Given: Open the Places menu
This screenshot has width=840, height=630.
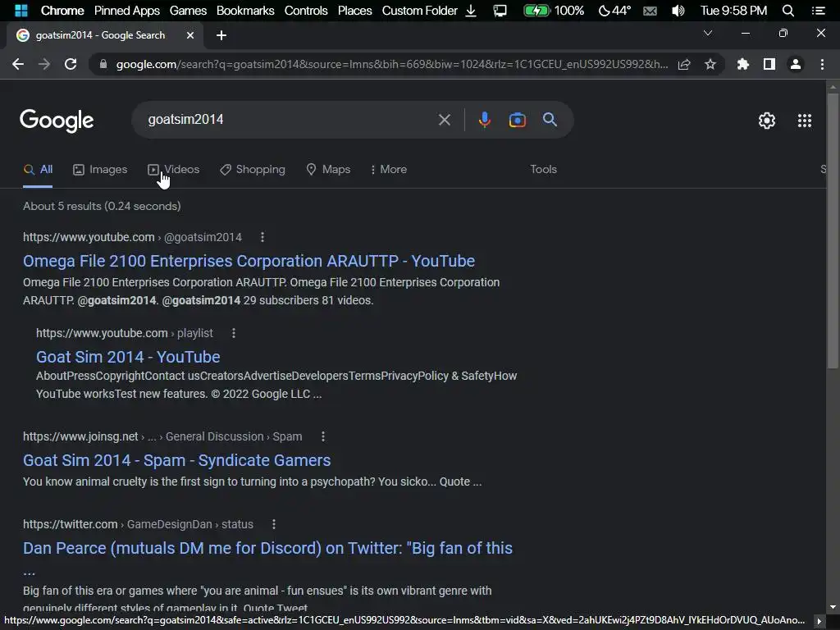Looking at the screenshot, I should tap(354, 10).
